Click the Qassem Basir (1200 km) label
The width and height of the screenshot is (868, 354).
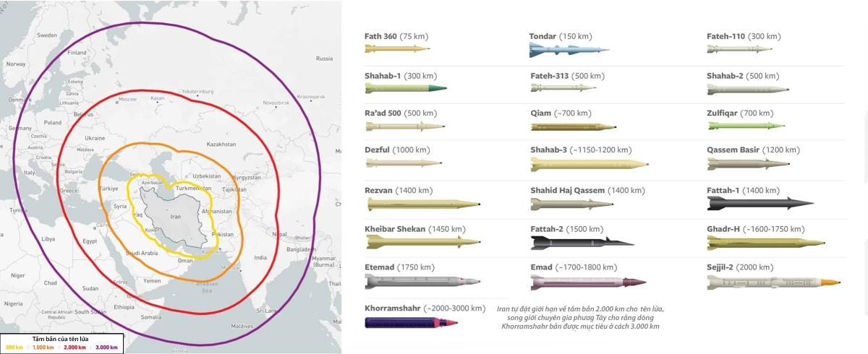tap(753, 150)
